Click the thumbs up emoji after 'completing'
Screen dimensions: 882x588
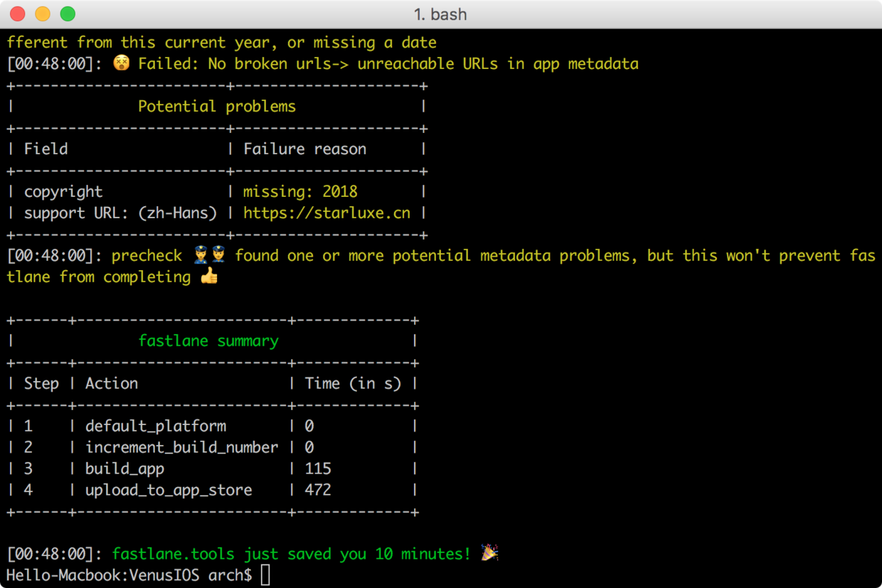point(209,277)
